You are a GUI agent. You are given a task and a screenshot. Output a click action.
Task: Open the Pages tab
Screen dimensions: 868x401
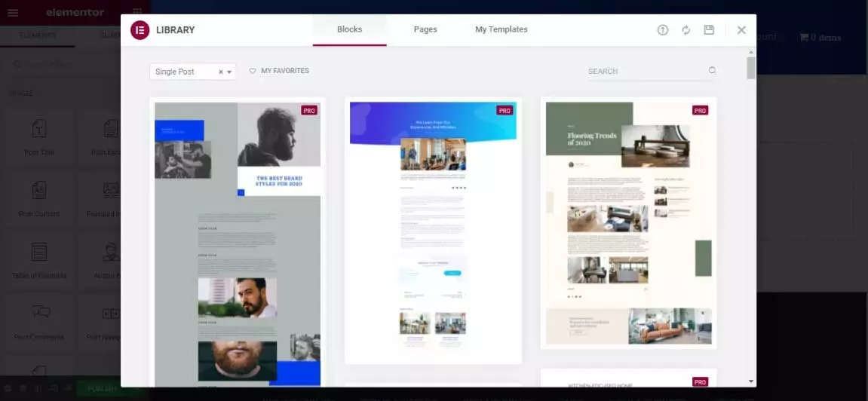425,30
